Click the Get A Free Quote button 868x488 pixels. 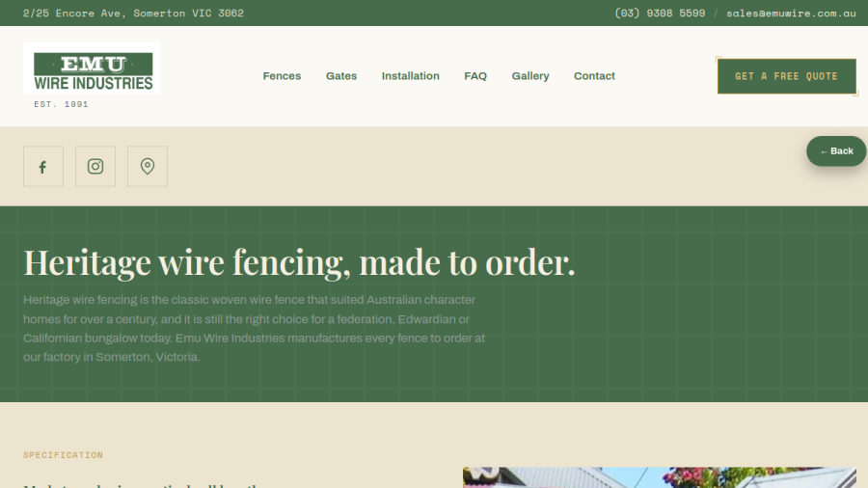coord(787,76)
